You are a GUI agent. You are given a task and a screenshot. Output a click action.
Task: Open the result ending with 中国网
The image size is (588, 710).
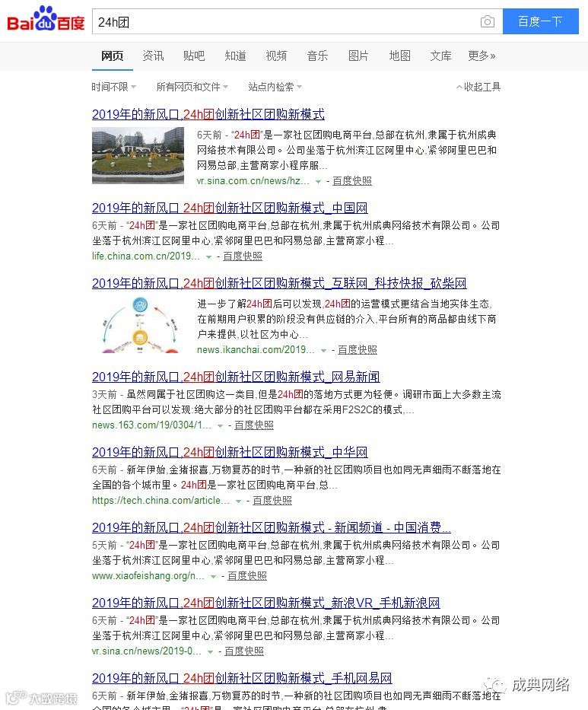230,208
